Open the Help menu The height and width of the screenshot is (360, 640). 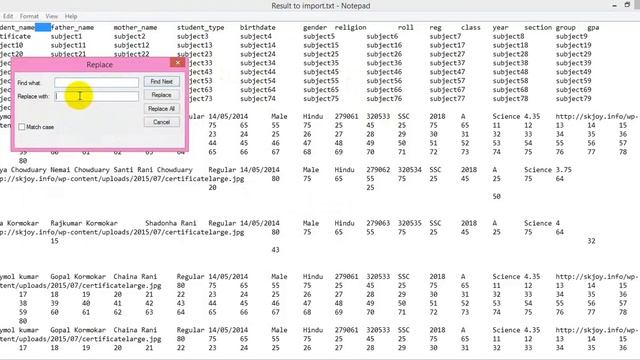71,16
